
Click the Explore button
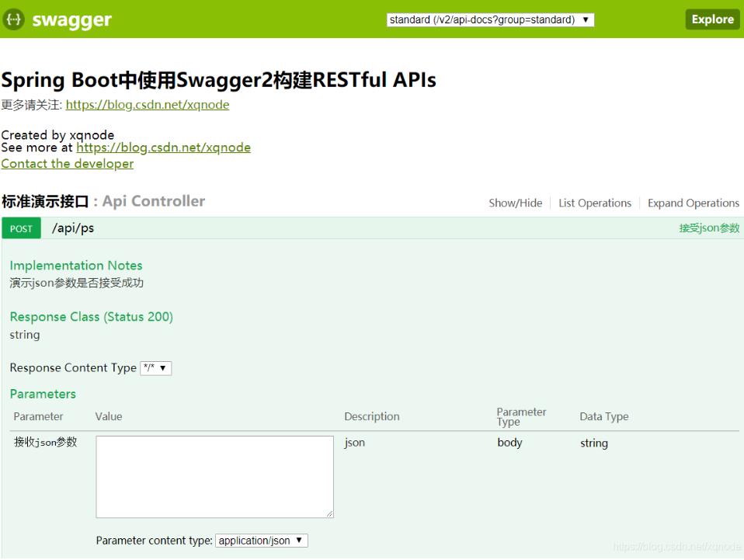point(711,19)
